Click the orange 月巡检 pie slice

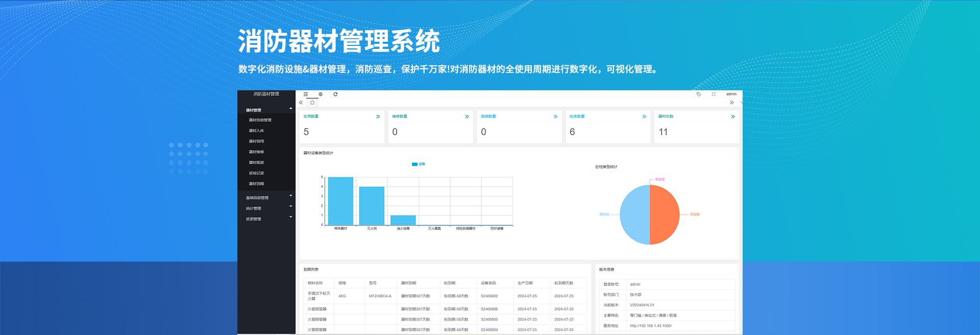click(665, 215)
